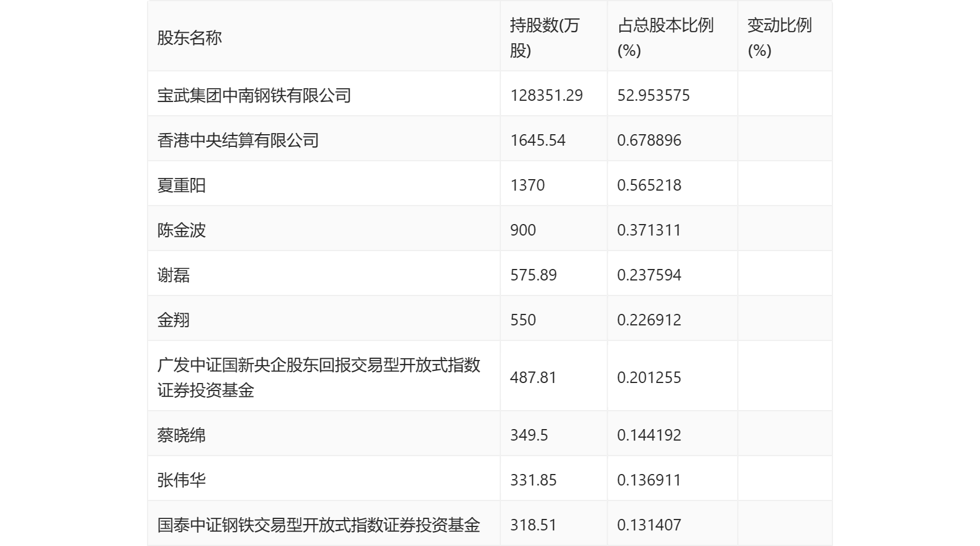Click the percentage 0.226912
The width and height of the screenshot is (980, 546).
click(649, 320)
